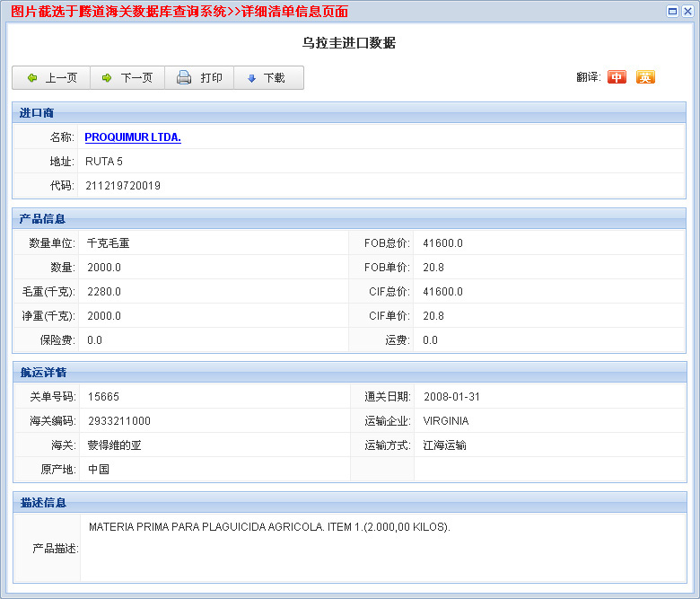Click the transport company value VIRGINIA
The image size is (700, 599).
[446, 421]
